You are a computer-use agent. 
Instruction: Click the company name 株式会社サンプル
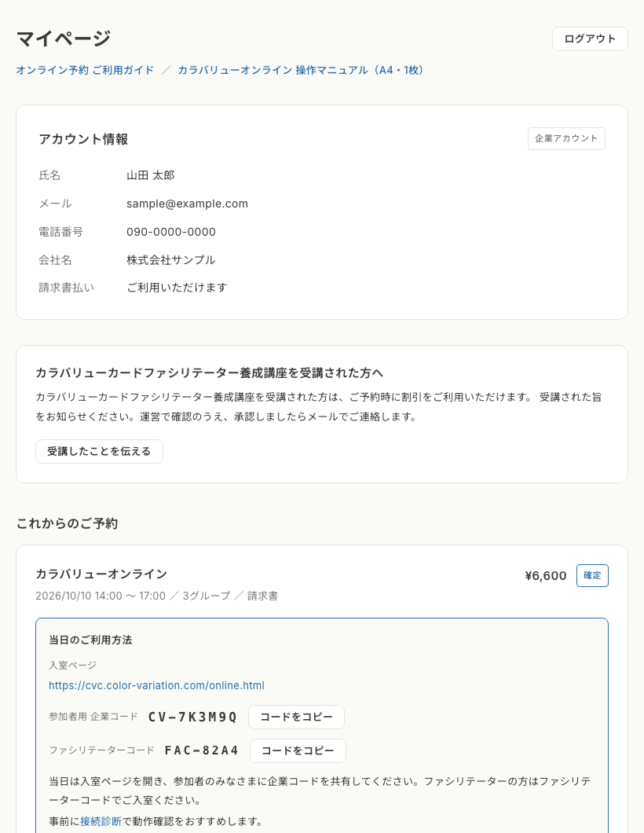coord(171,260)
